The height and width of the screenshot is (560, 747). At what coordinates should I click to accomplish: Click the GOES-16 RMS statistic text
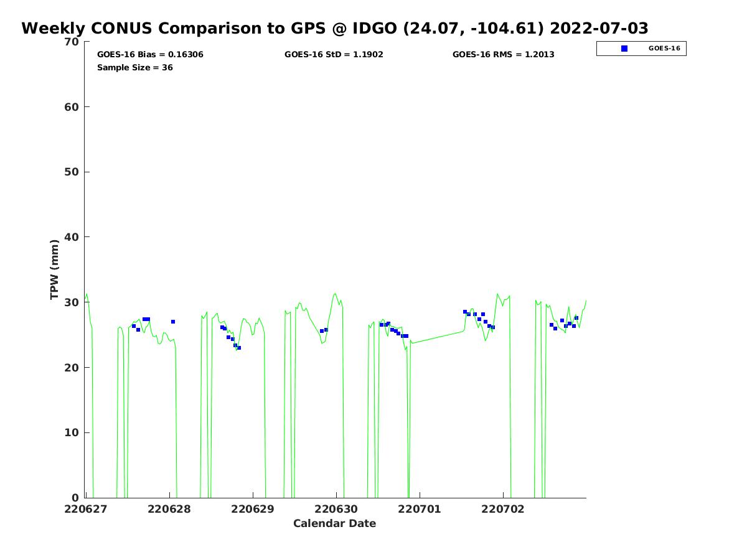tap(503, 54)
